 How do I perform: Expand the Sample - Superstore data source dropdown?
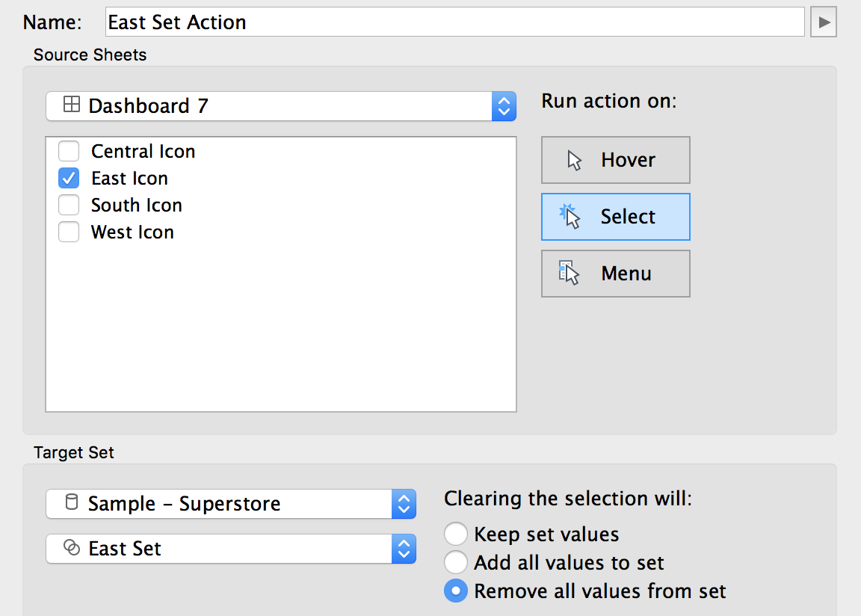231,503
